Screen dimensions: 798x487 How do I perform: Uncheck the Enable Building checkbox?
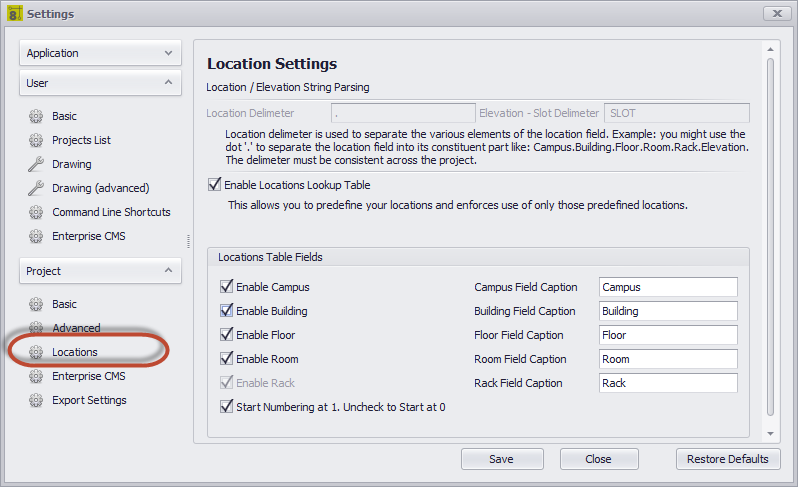point(226,310)
